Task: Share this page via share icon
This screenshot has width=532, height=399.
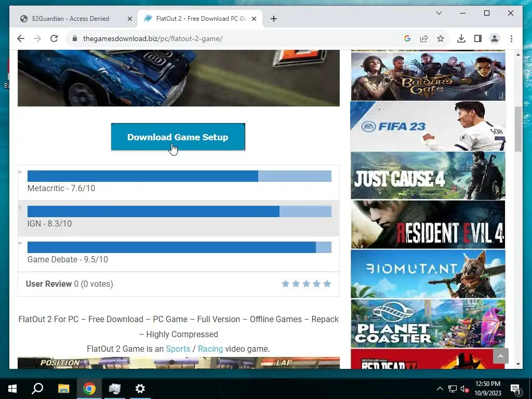Action: (424, 38)
